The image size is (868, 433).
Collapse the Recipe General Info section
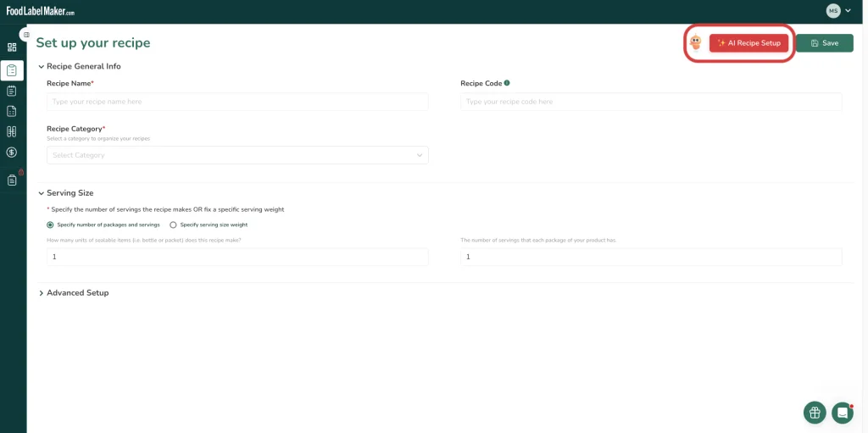tap(41, 66)
